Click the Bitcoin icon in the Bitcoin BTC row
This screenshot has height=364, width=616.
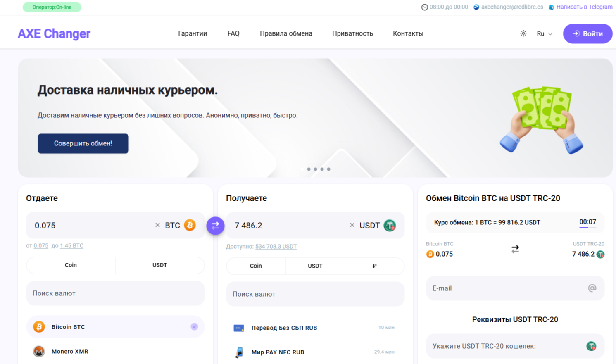pyautogui.click(x=39, y=327)
